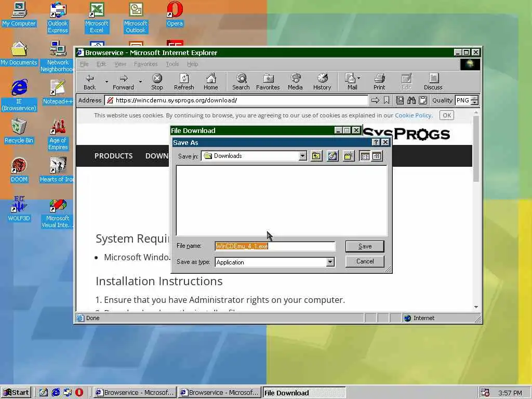Open the Mail toolbar icon
The height and width of the screenshot is (399, 532).
click(351, 82)
